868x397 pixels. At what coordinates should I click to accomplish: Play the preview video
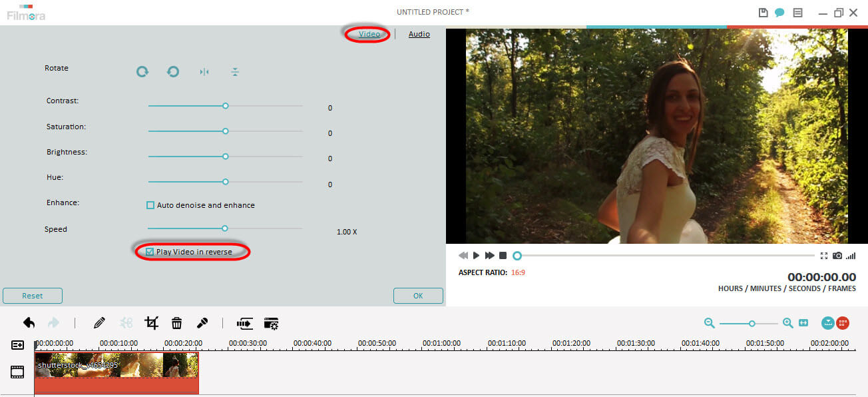pyautogui.click(x=476, y=256)
